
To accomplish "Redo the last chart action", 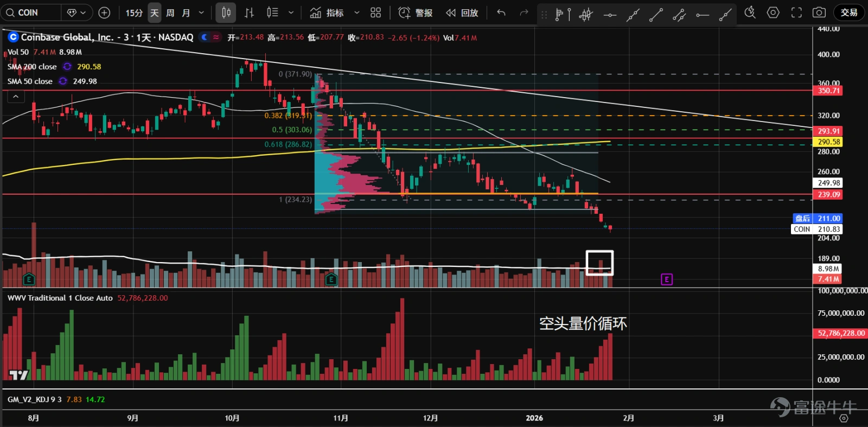I will [x=524, y=12].
